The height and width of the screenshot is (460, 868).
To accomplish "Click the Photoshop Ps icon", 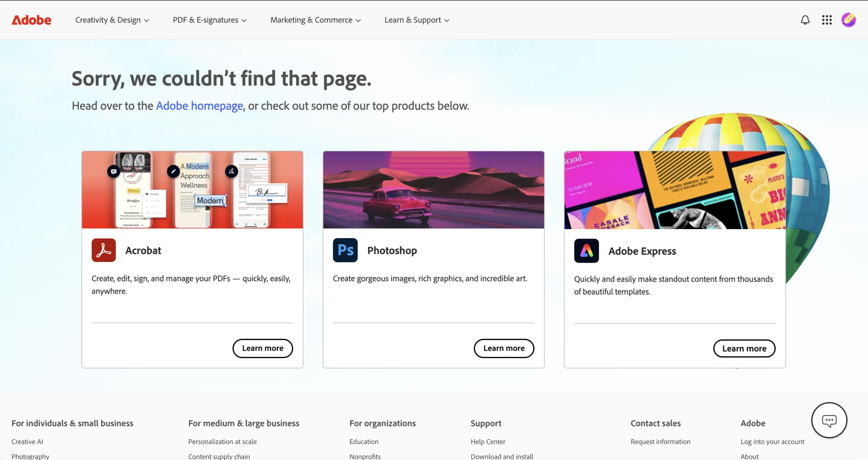I will point(345,250).
